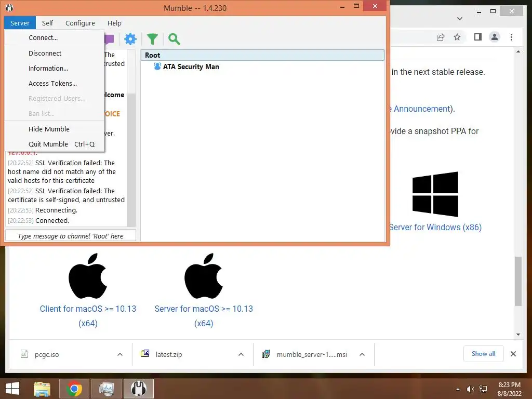Open the green search magnifier icon

(174, 39)
